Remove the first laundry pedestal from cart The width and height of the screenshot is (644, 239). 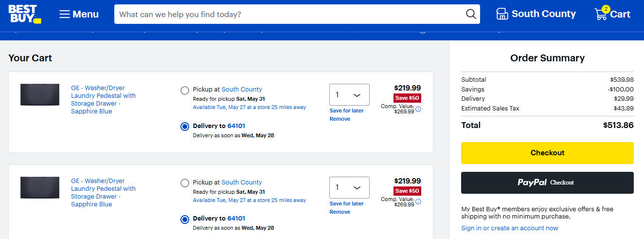[340, 119]
